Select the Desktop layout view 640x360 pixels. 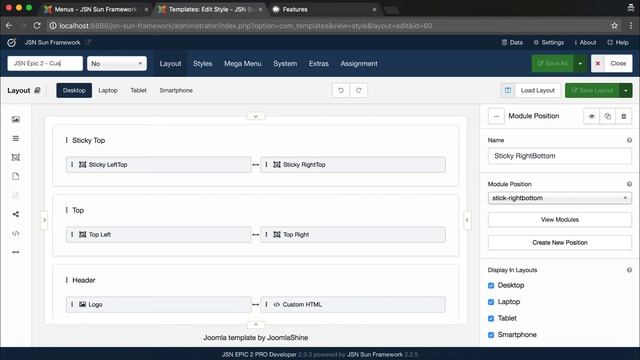point(74,90)
